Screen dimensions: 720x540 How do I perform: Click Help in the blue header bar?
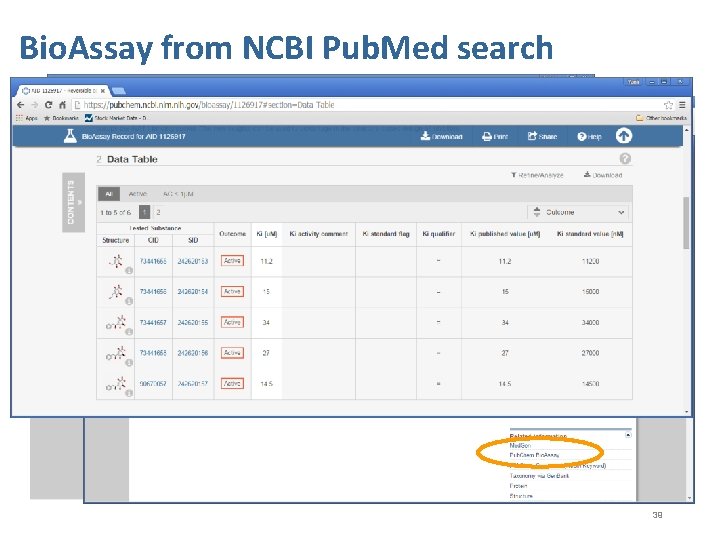pyautogui.click(x=589, y=136)
